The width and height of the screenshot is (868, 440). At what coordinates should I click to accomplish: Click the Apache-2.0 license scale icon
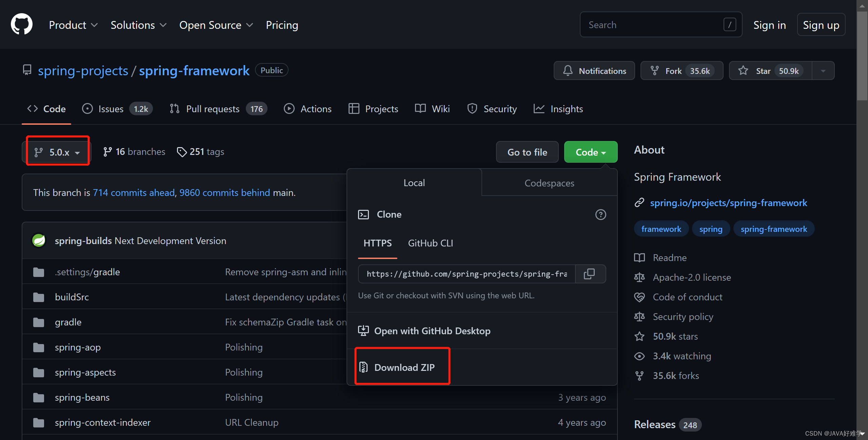click(639, 277)
